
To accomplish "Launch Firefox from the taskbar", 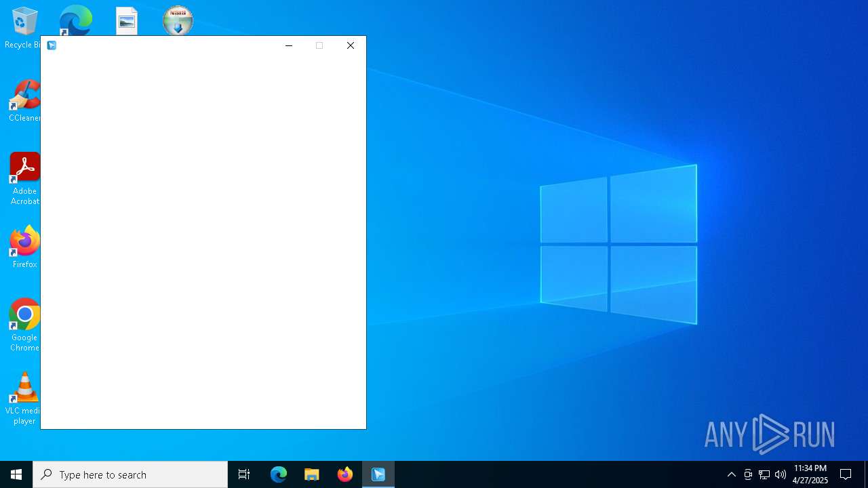I will coord(345,474).
